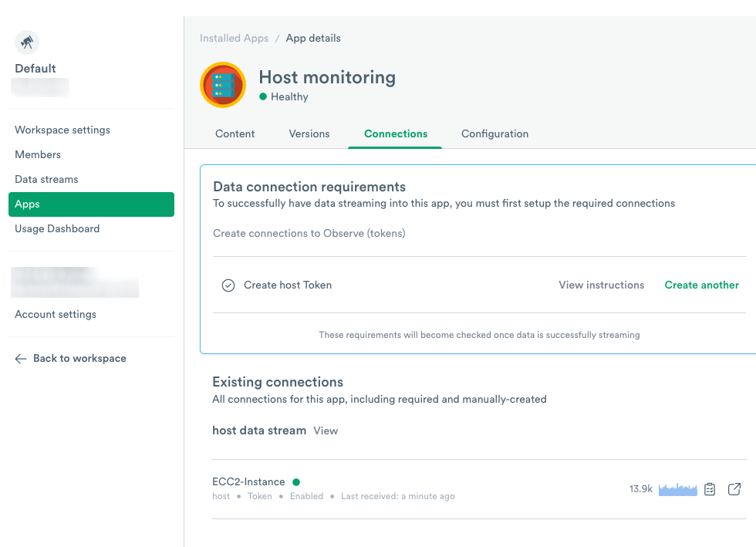
Task: Select the Connections tab
Action: pos(395,133)
